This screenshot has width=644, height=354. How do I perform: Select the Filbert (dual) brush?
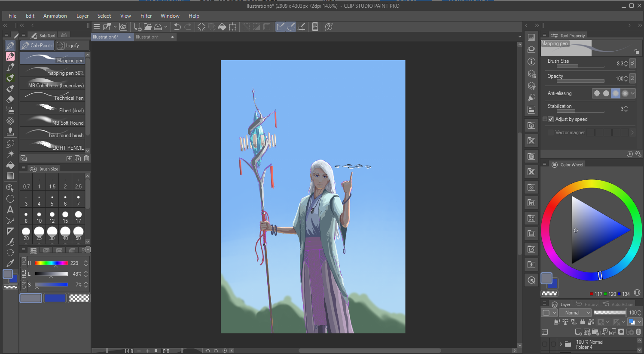[52, 108]
